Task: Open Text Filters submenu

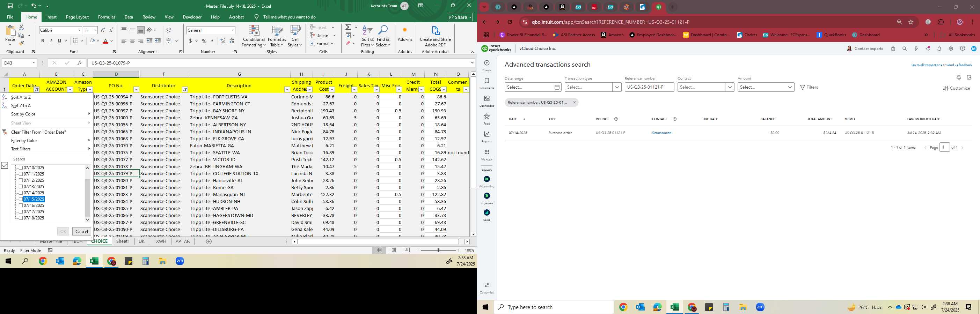Action: [x=21, y=149]
